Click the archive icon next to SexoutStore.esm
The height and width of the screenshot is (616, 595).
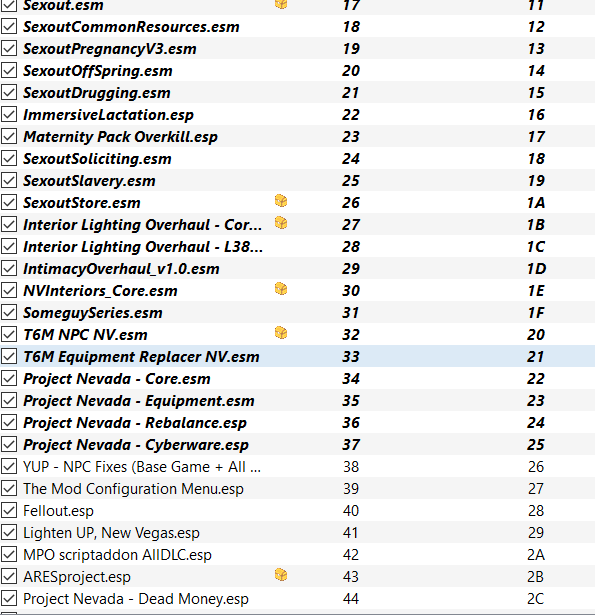click(x=281, y=201)
